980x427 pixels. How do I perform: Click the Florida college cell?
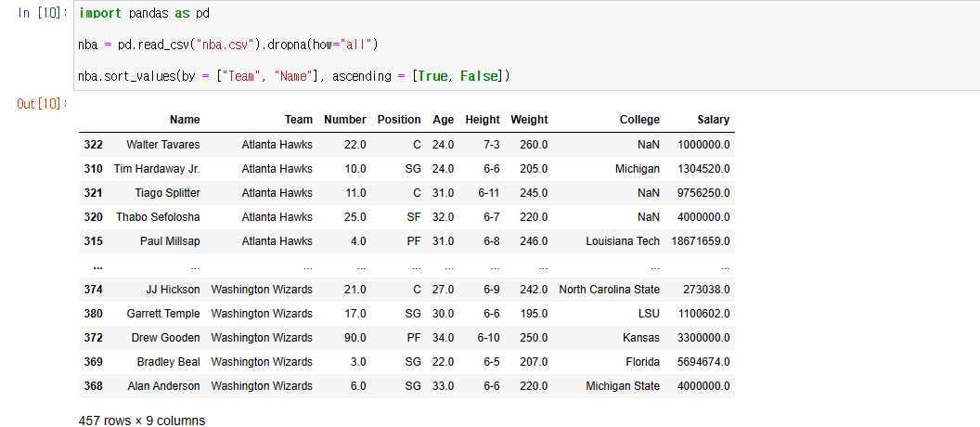(642, 361)
